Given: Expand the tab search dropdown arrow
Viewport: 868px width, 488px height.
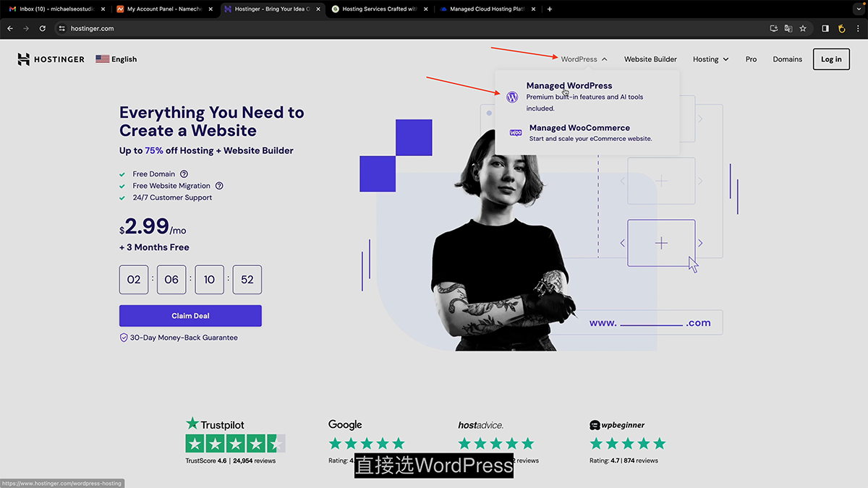Looking at the screenshot, I should (859, 9).
